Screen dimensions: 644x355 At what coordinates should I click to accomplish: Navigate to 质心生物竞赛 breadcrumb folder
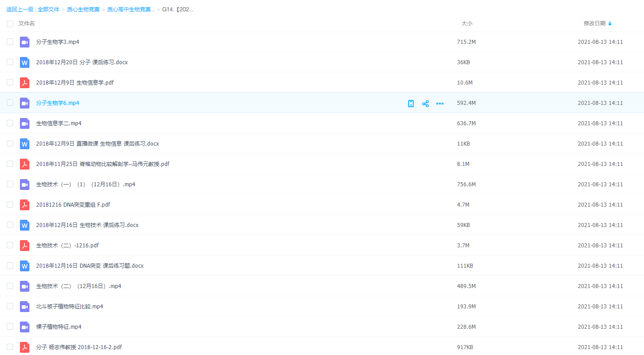(x=83, y=9)
